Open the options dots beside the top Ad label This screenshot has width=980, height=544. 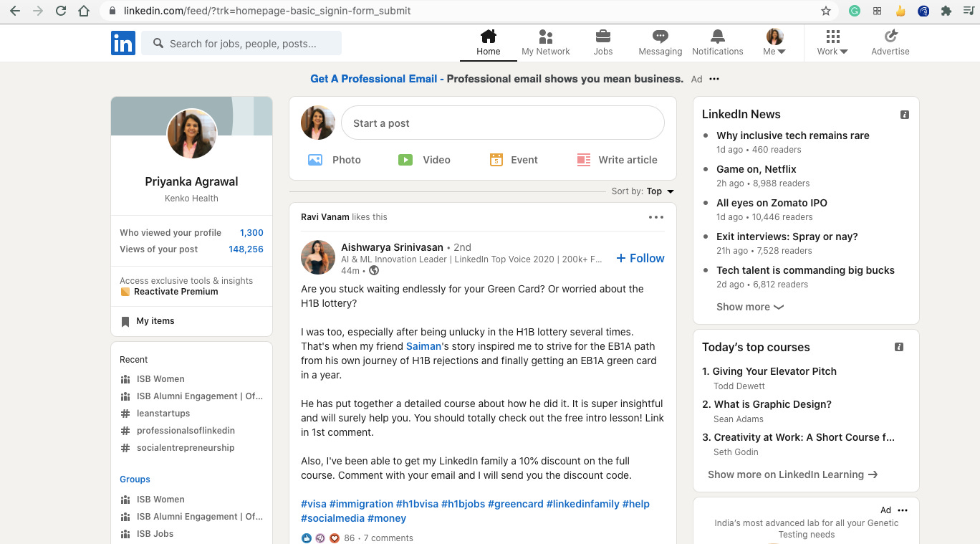point(714,79)
